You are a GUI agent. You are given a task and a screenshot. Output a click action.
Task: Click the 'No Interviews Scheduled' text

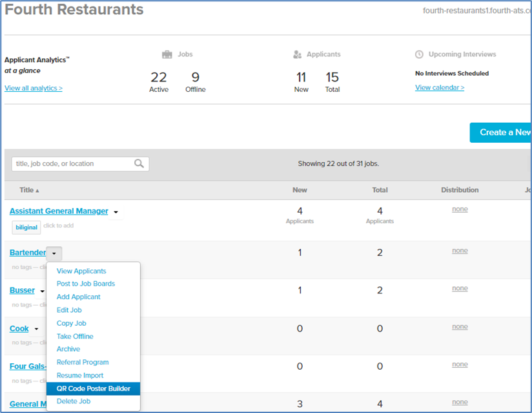click(452, 74)
